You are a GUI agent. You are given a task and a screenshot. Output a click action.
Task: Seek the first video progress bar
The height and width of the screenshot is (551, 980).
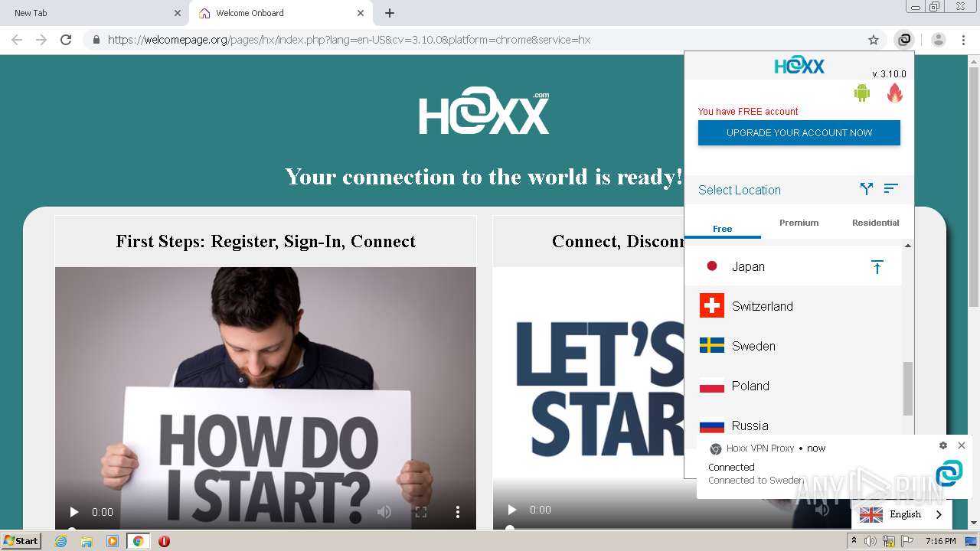coord(266,529)
